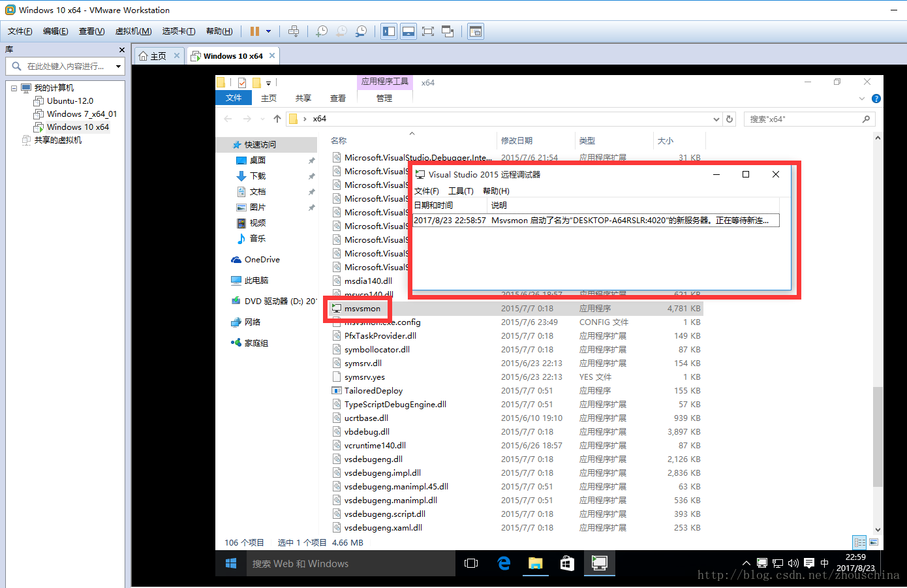Open the 文件(F) menu in VMware
This screenshot has width=907, height=588.
tap(20, 31)
